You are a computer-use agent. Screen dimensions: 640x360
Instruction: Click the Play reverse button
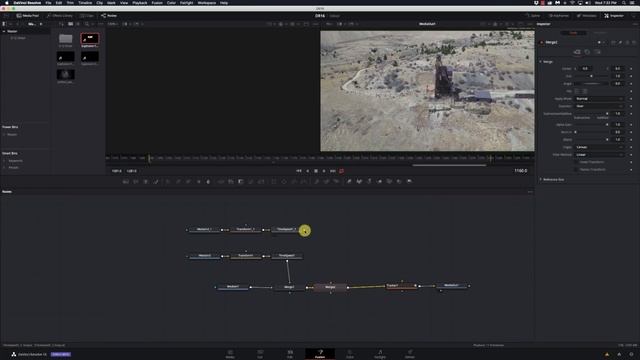coord(308,171)
